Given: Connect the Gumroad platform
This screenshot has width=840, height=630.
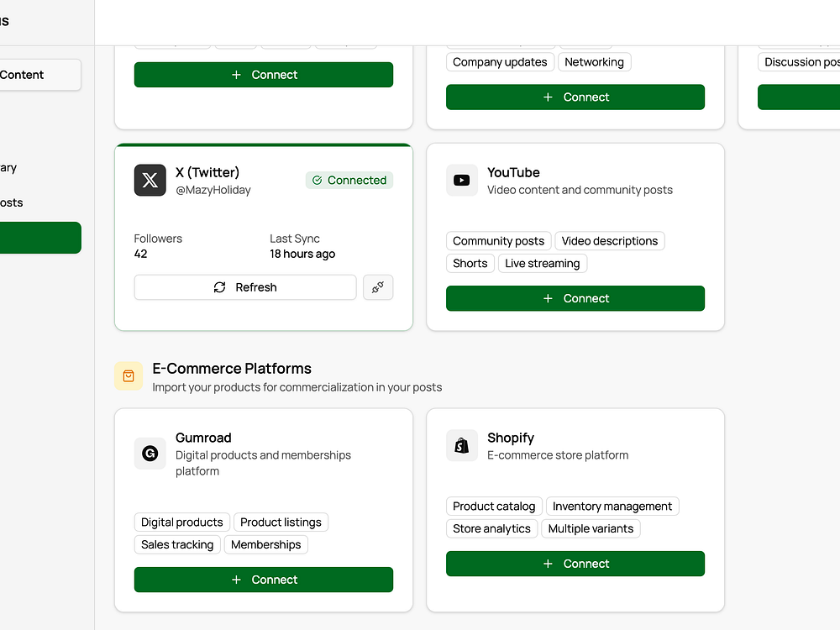Looking at the screenshot, I should 264,580.
